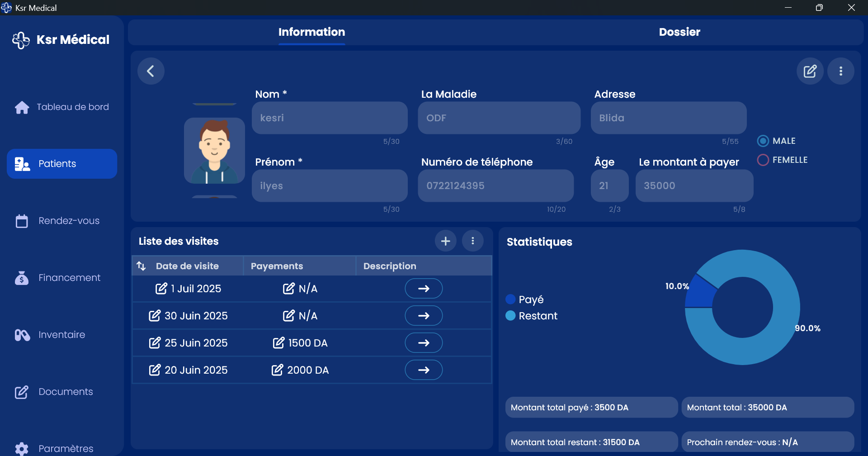The width and height of the screenshot is (868, 456).
Task: Toggle the Payé legend item
Action: (524, 299)
